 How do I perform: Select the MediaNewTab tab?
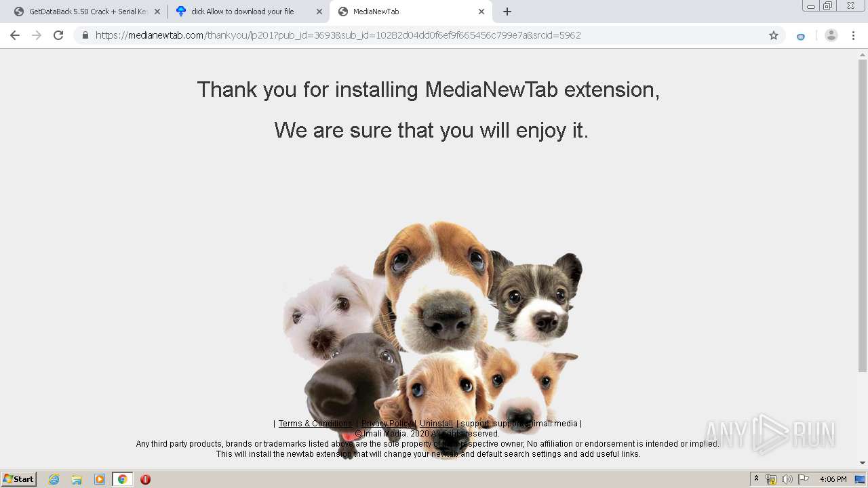pyautogui.click(x=410, y=12)
